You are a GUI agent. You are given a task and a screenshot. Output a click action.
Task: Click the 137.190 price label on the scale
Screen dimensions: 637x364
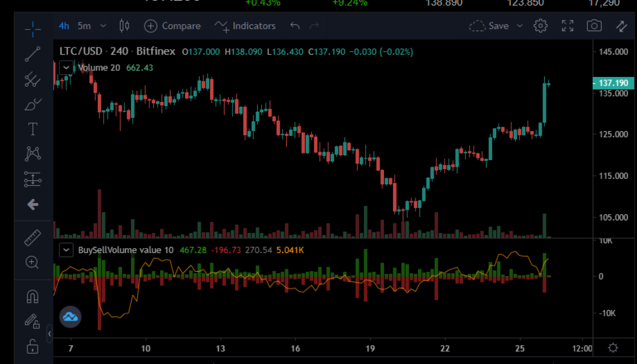pos(613,83)
